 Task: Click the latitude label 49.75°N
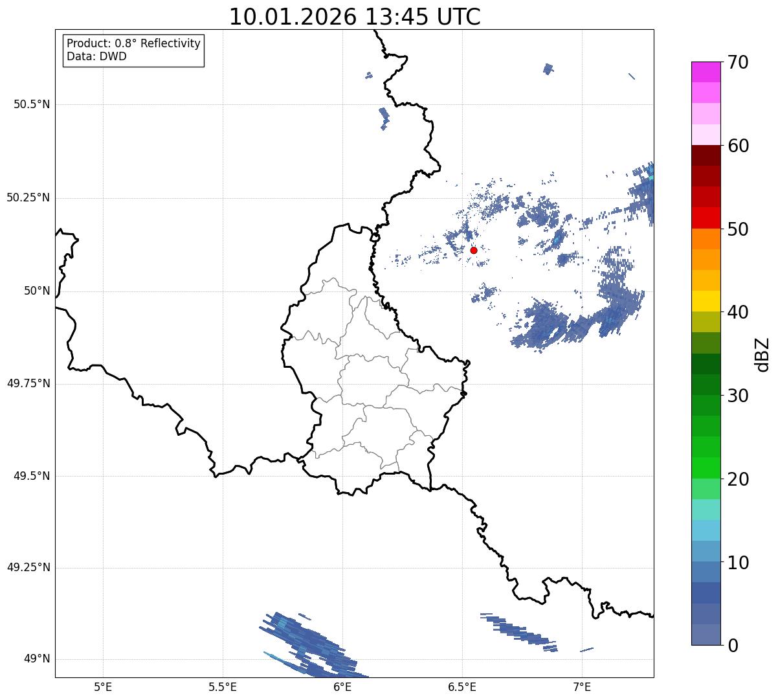coord(28,383)
